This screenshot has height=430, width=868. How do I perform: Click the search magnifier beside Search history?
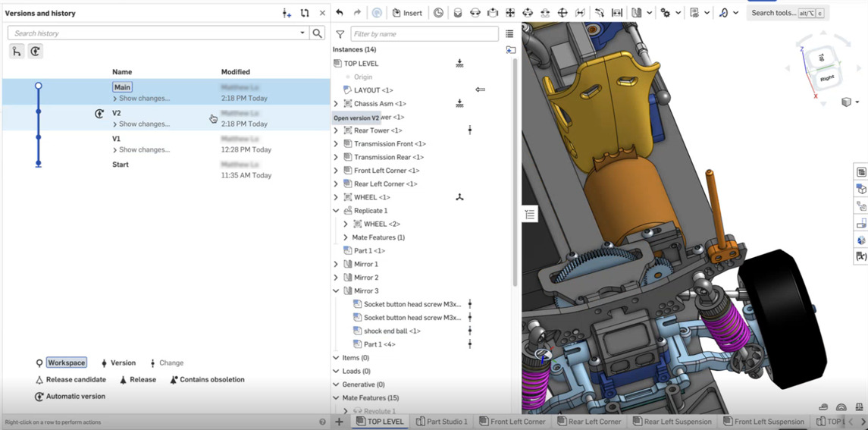coord(318,33)
